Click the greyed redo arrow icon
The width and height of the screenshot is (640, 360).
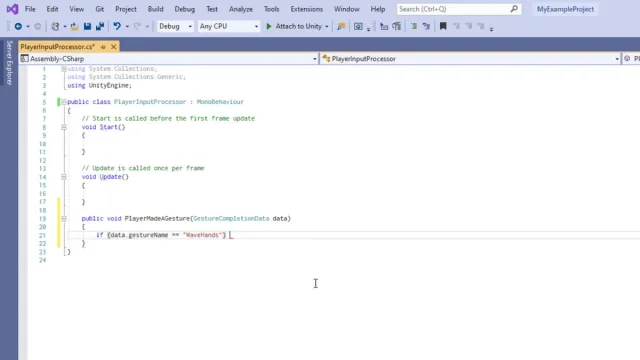tap(137, 27)
